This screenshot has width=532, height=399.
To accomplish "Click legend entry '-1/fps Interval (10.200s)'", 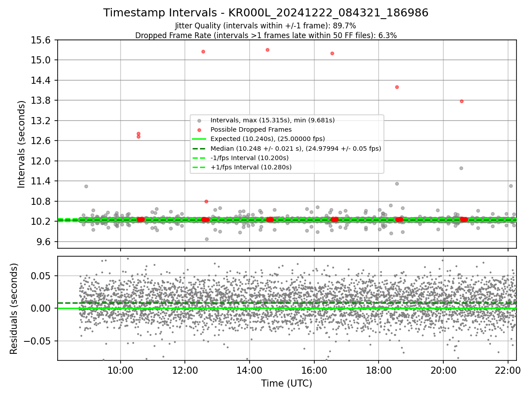I will pyautogui.click(x=249, y=158).
